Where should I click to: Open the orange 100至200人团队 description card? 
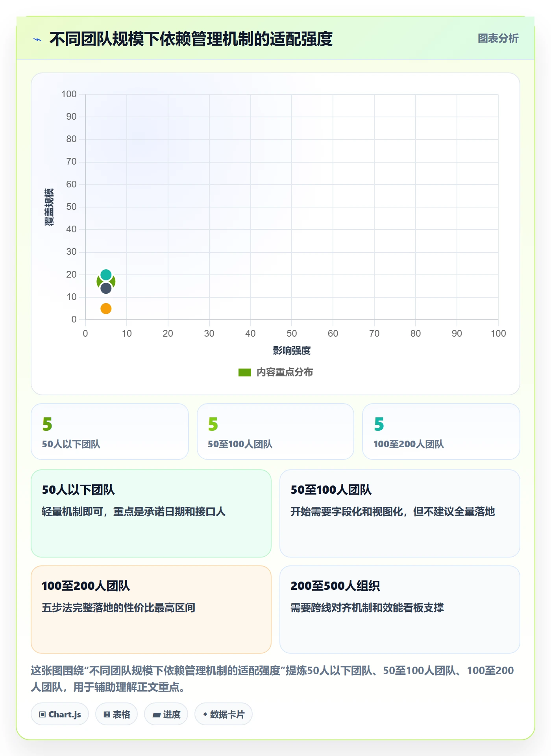click(x=151, y=610)
